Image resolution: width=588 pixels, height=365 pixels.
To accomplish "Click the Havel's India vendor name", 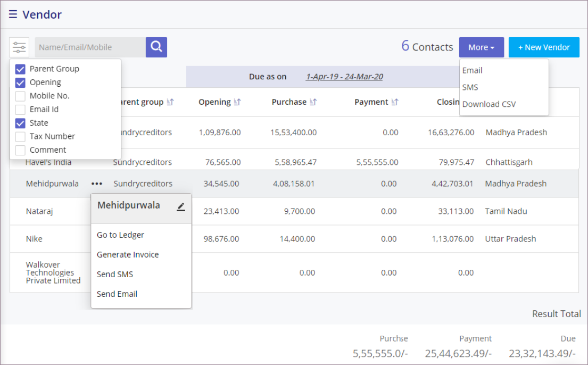I will coord(48,162).
